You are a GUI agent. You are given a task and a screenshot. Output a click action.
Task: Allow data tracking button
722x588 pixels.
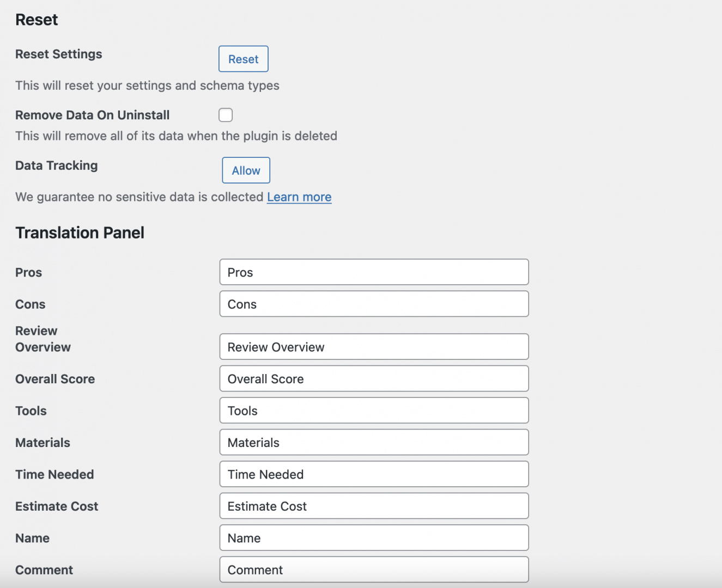pos(246,170)
